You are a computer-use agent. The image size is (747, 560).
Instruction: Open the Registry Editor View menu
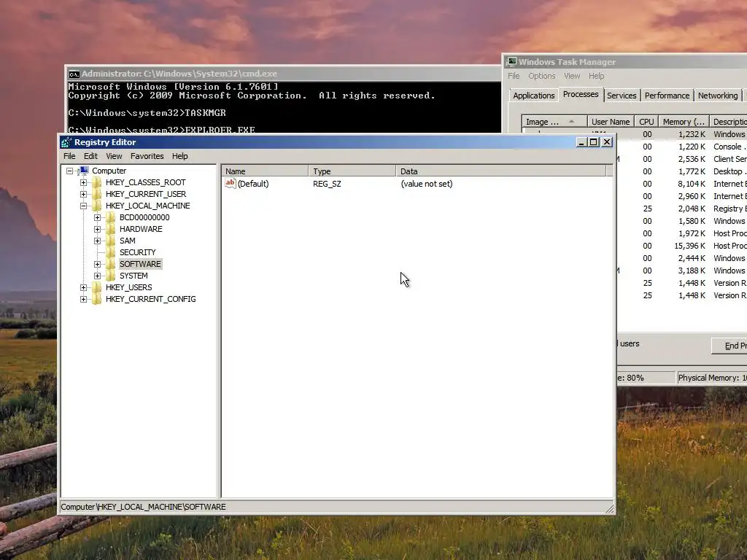(x=114, y=156)
